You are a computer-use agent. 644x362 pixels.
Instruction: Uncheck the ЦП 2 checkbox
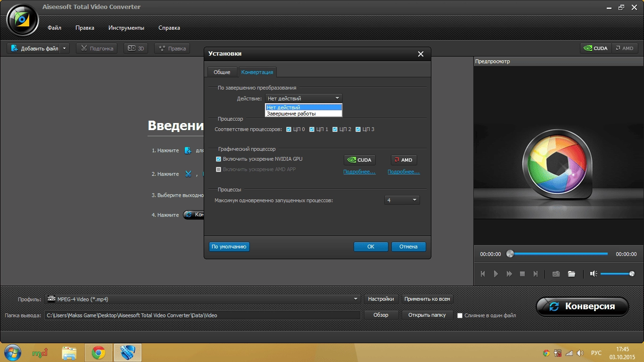[335, 129]
